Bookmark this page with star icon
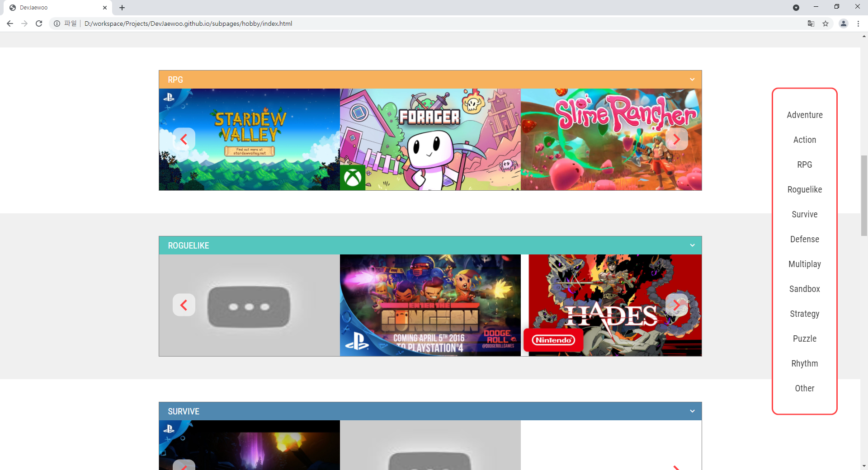The width and height of the screenshot is (868, 470). (x=826, y=23)
